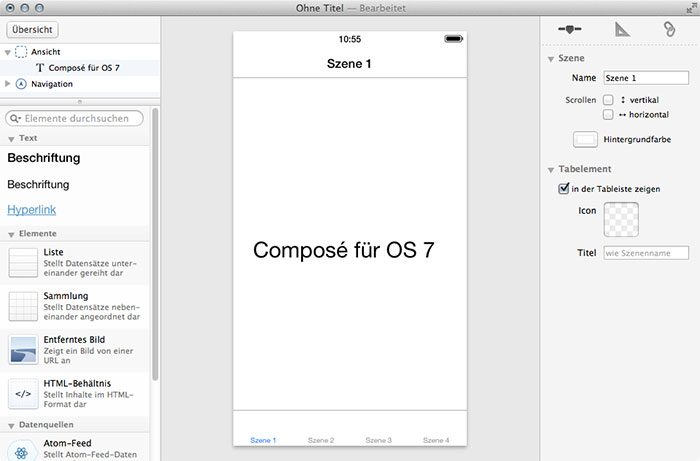This screenshot has width=700, height=461.
Task: Pick the Liste element icon
Action: 23,262
